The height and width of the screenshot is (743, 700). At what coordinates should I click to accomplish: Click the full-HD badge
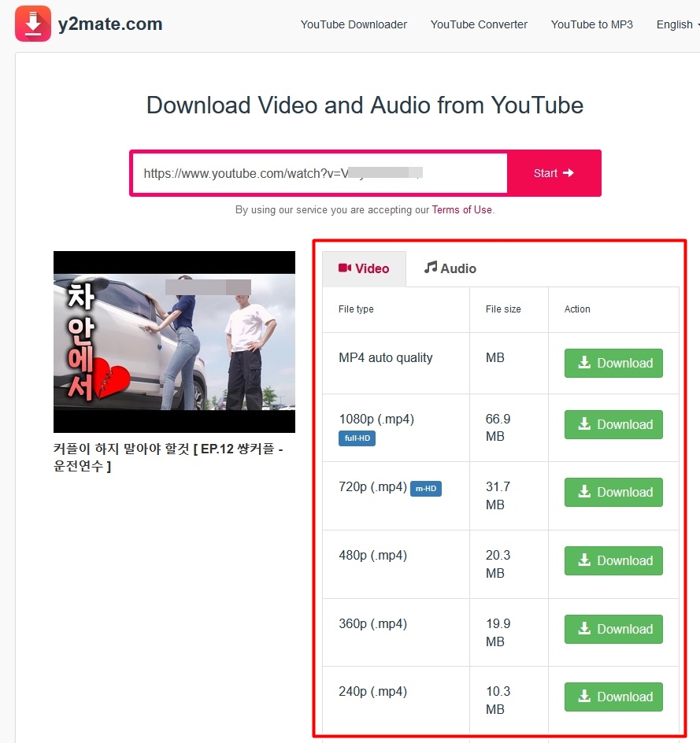[357, 438]
